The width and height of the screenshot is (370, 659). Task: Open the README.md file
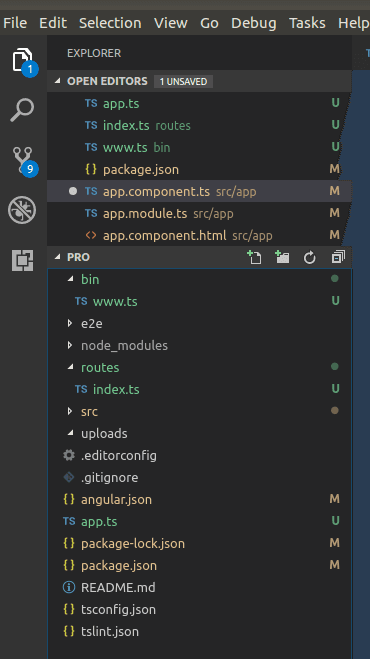pyautogui.click(x=199, y=587)
